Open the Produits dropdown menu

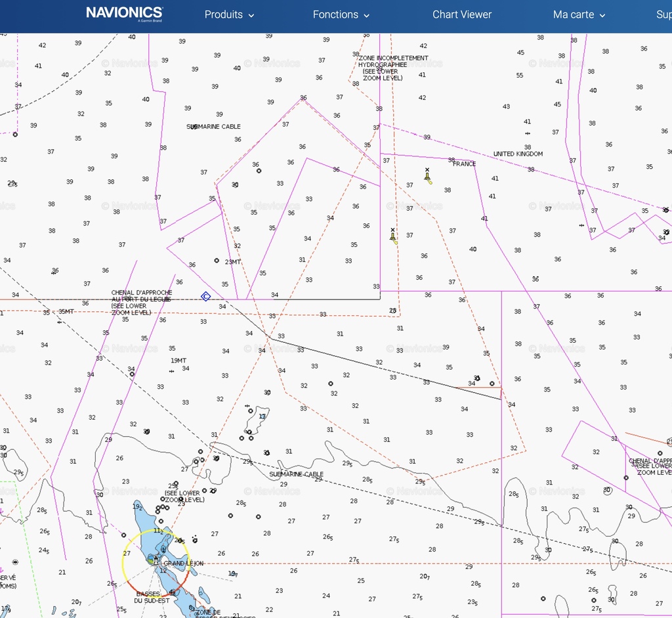229,14
